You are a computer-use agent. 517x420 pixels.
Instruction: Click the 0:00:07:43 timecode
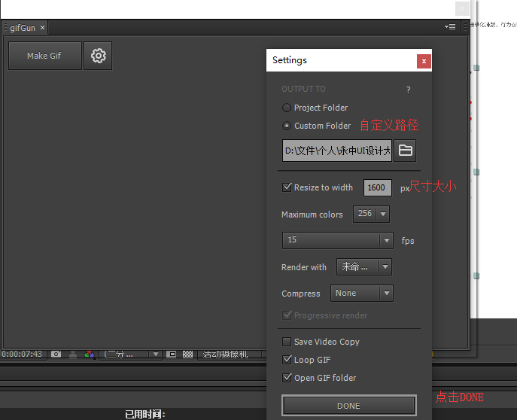[x=22, y=355]
